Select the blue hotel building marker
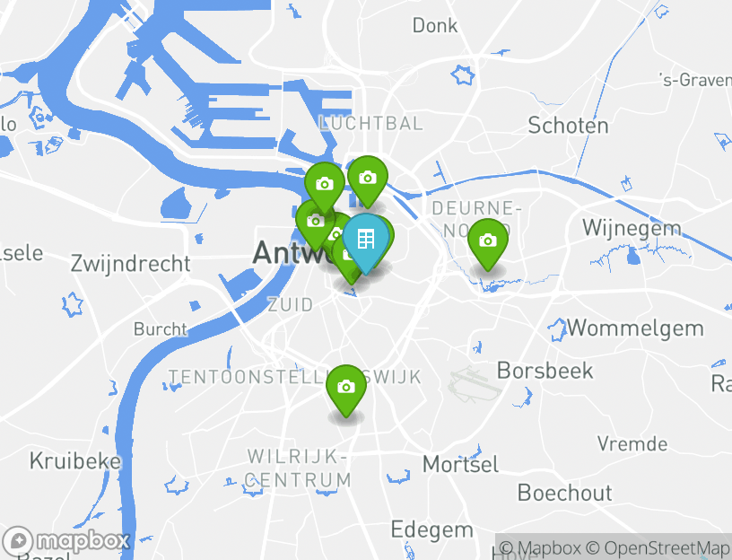 pos(365,239)
